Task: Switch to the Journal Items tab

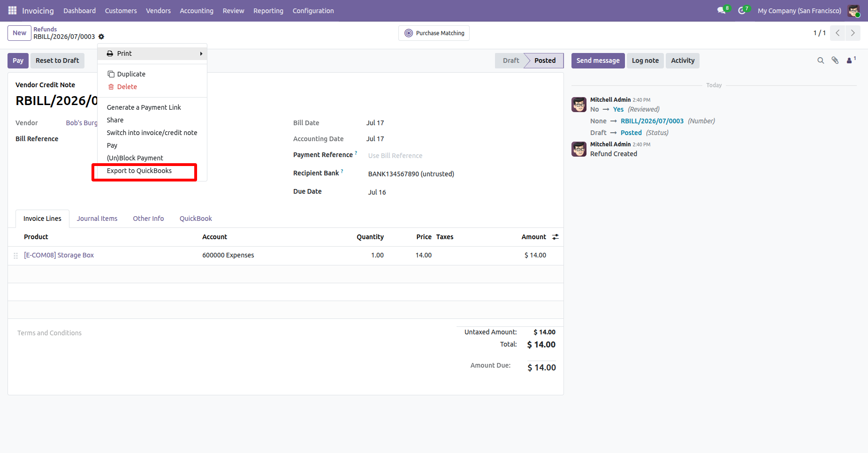Action: (97, 219)
